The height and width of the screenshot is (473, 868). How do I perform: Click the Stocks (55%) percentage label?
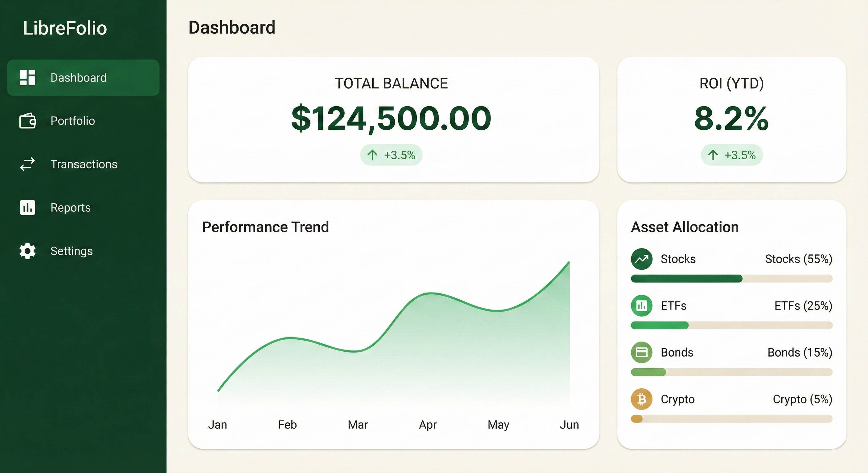(x=799, y=259)
